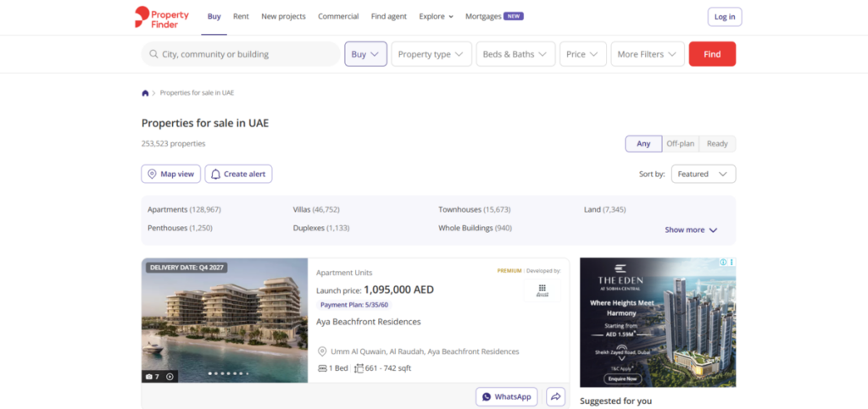The width and height of the screenshot is (868, 409).
Task: Select Any completion status
Action: click(x=643, y=144)
